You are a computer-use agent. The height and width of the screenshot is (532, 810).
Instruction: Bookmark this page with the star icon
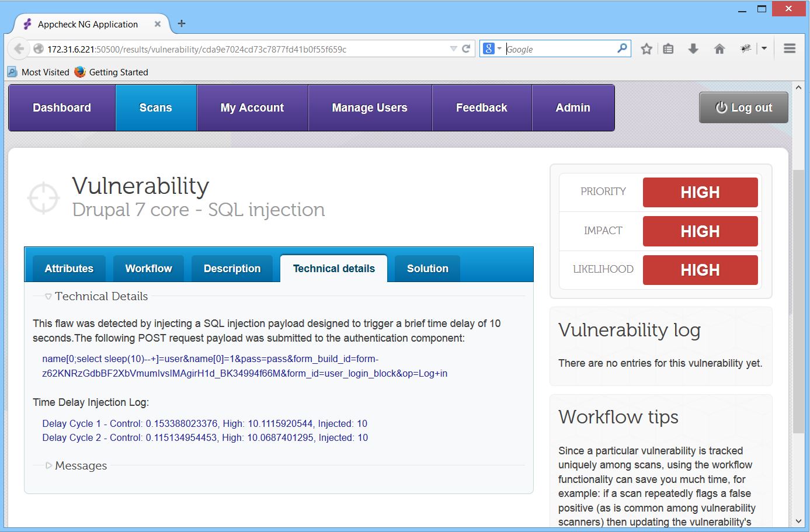click(x=646, y=49)
